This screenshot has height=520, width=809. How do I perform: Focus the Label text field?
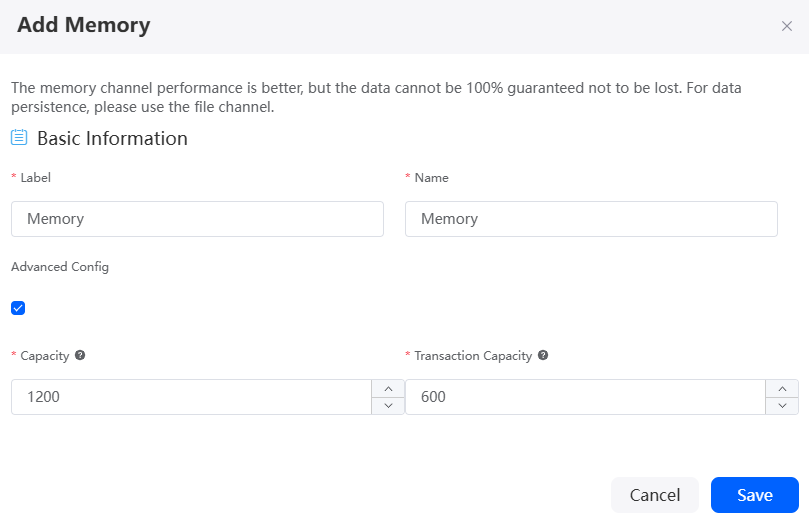[197, 219]
